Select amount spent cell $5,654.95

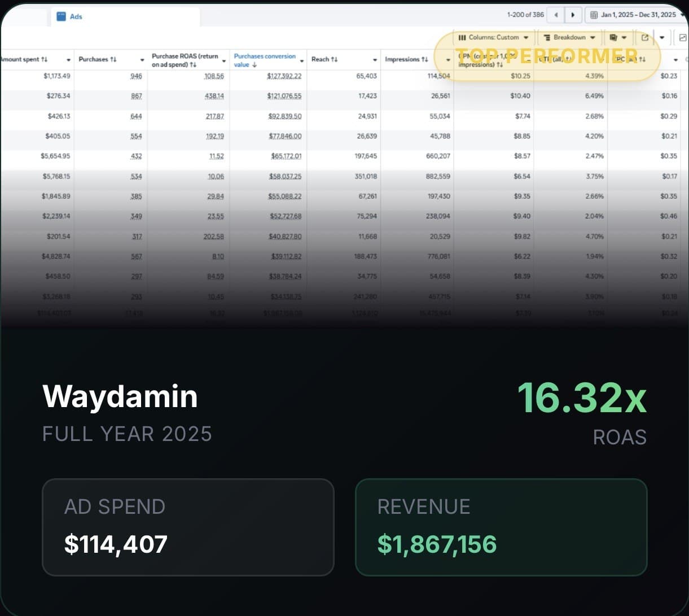tap(56, 156)
